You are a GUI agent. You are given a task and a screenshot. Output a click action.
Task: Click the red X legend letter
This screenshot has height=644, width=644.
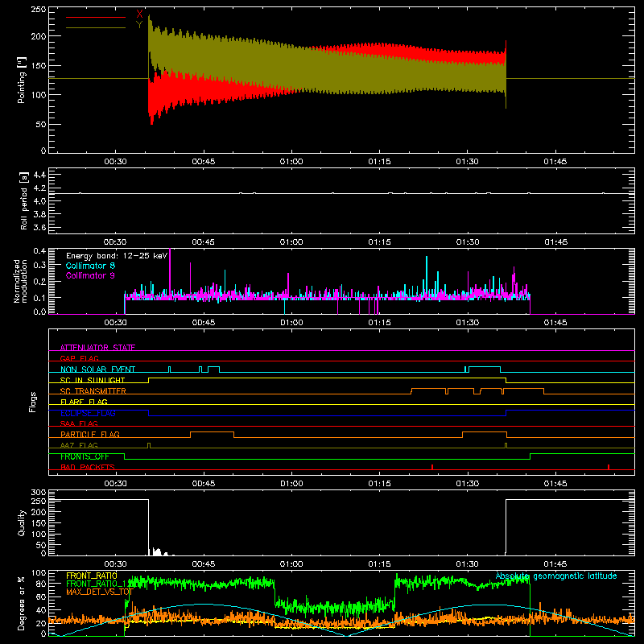pyautogui.click(x=139, y=14)
